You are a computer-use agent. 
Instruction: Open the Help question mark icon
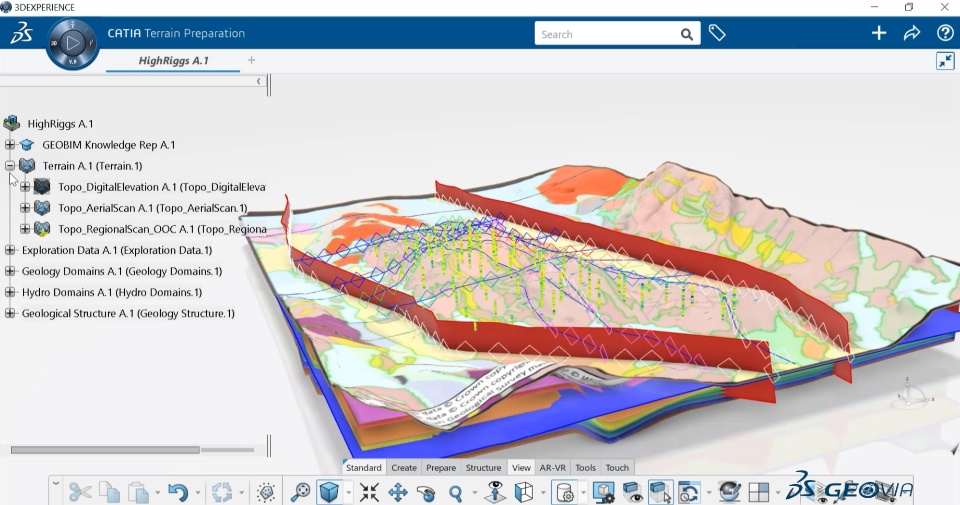pos(945,33)
